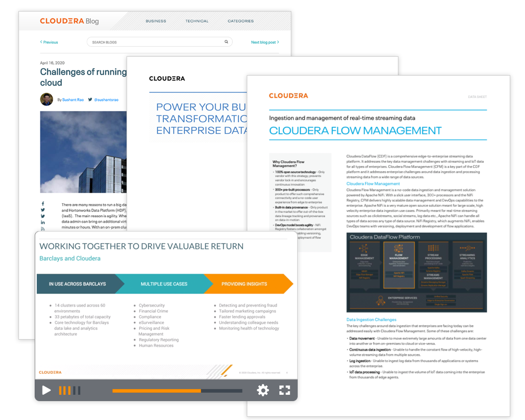Share the blog post on LinkedIn

click(43, 223)
